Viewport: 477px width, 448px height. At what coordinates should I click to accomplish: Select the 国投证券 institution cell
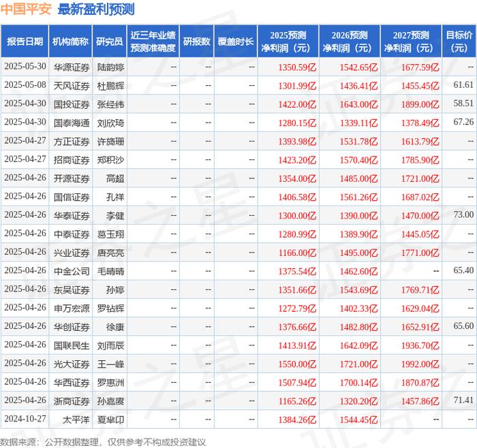click(72, 104)
